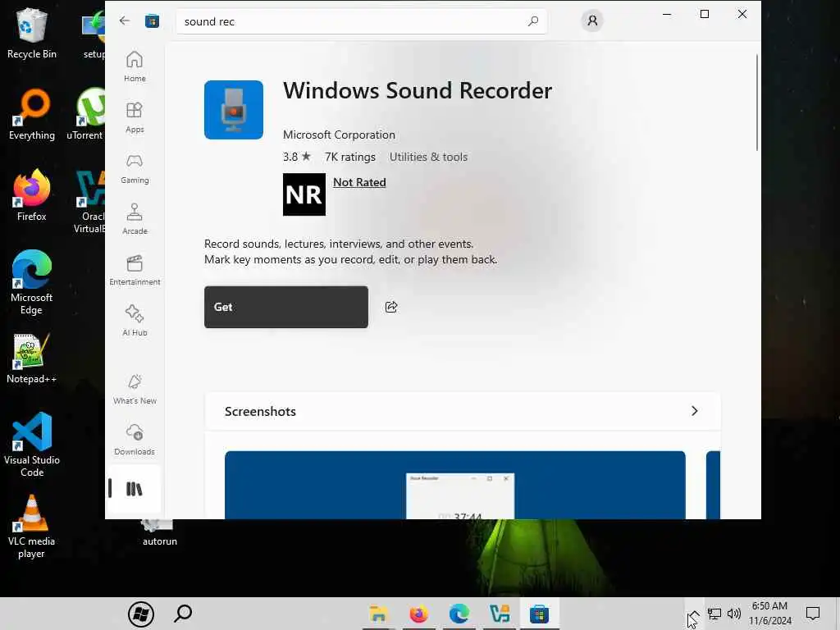840x630 pixels.
Task: Launch Microsoft Edge from the taskbar
Action: pos(459,614)
